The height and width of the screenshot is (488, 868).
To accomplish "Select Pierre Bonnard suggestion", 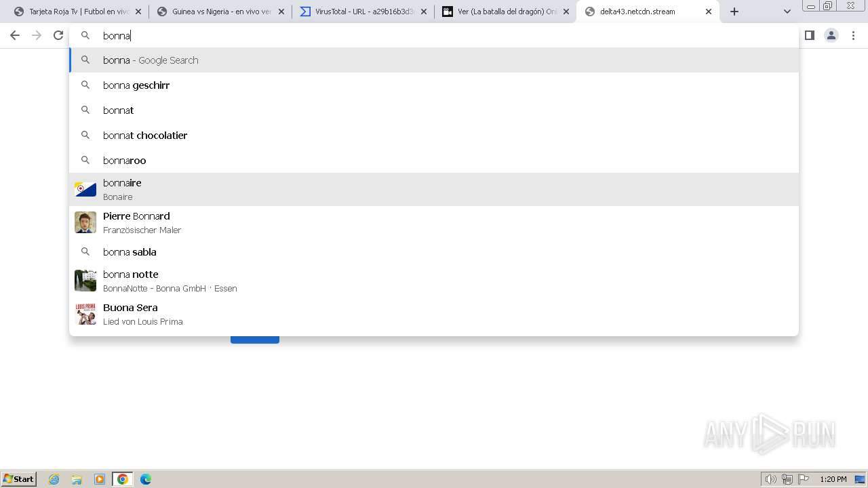I will [434, 223].
